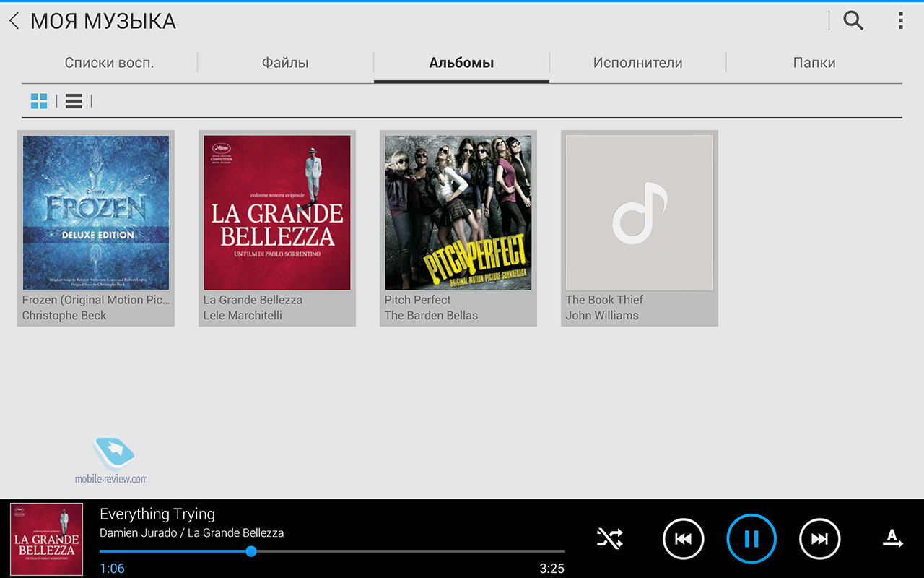Click the now-playing album art thumbnail
The image size is (924, 578).
[46, 539]
